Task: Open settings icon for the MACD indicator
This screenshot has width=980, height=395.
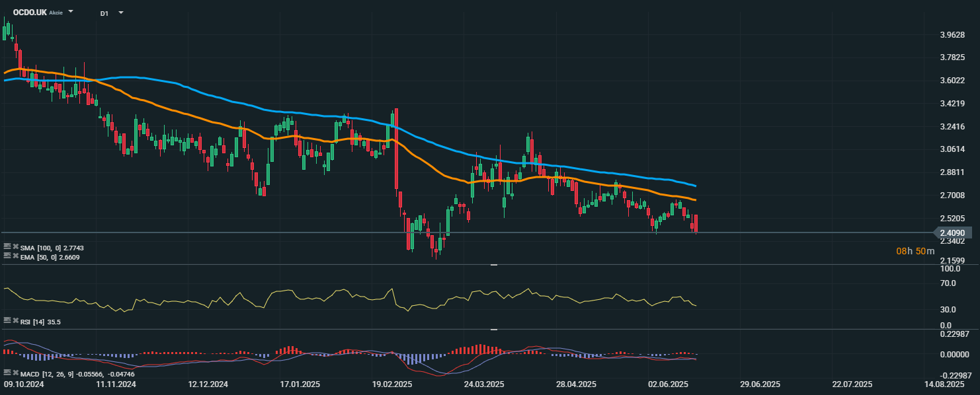Action: (x=7, y=373)
